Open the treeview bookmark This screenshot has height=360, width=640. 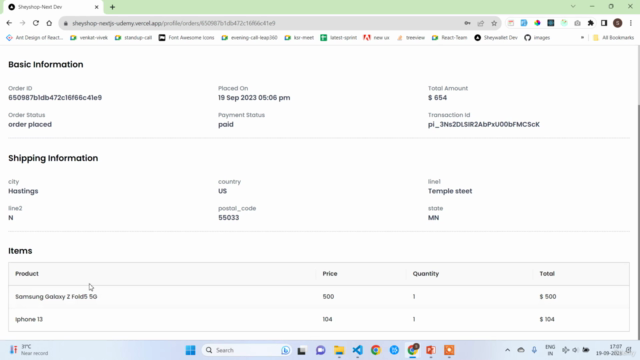pyautogui.click(x=411, y=38)
